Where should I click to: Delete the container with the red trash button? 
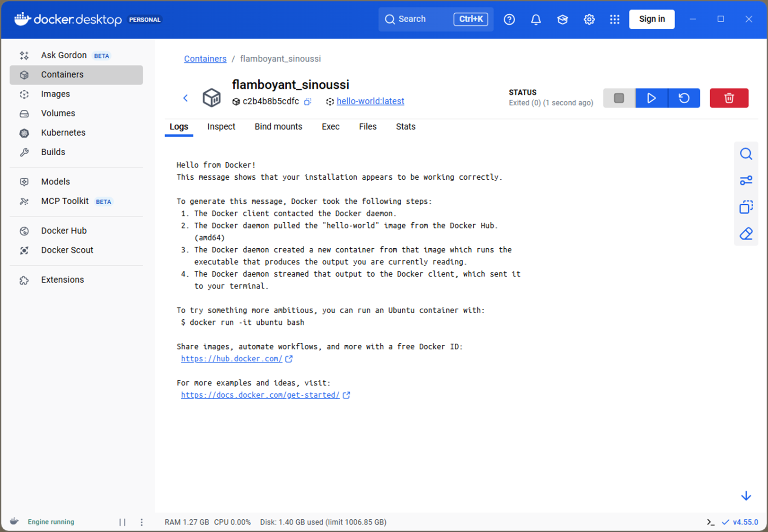click(729, 98)
